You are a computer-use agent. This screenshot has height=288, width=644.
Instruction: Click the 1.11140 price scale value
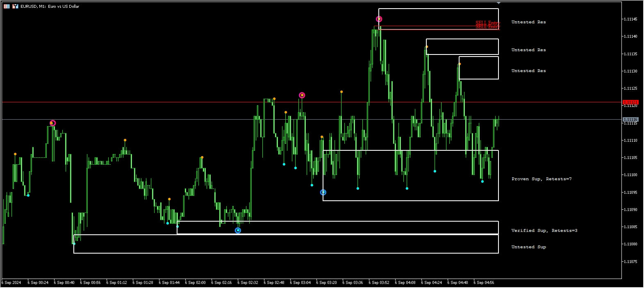tap(631, 36)
